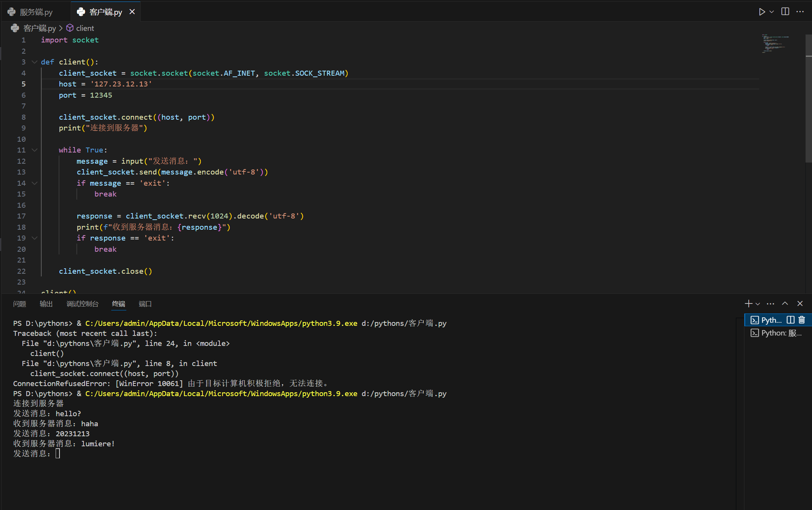Collapse the def client() fold arrow
The image size is (812, 510).
tap(34, 62)
